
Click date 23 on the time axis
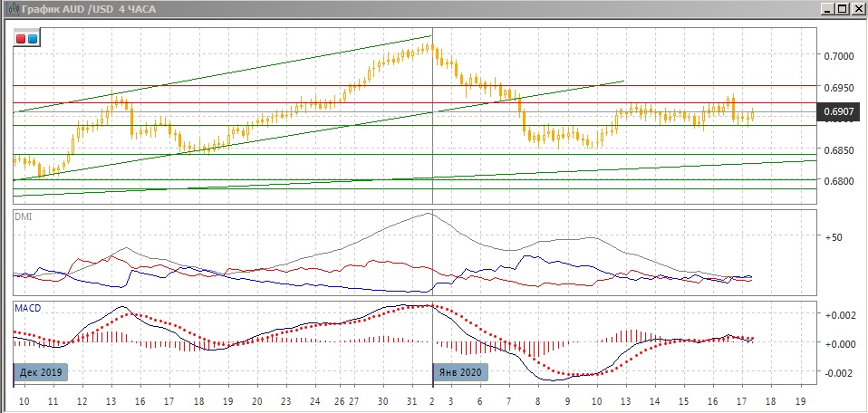[286, 400]
